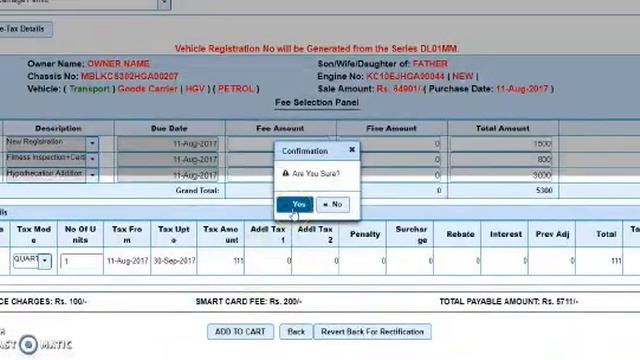Screen dimensions: 640x360
Task: Click the Penalty column header
Action: click(365, 234)
